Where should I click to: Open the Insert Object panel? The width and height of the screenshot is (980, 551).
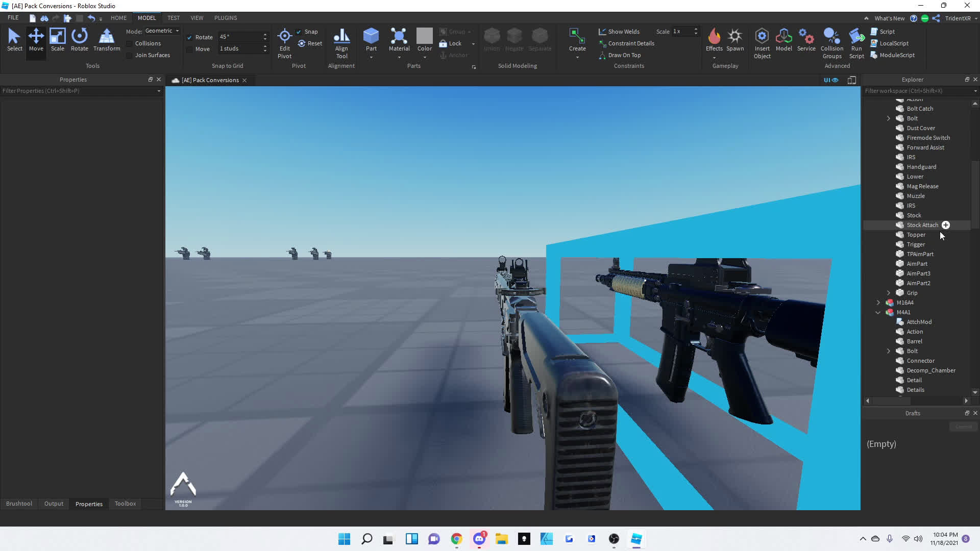(x=762, y=43)
